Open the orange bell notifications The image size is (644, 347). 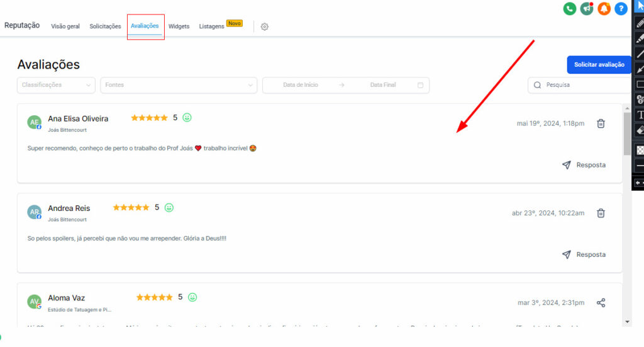604,9
